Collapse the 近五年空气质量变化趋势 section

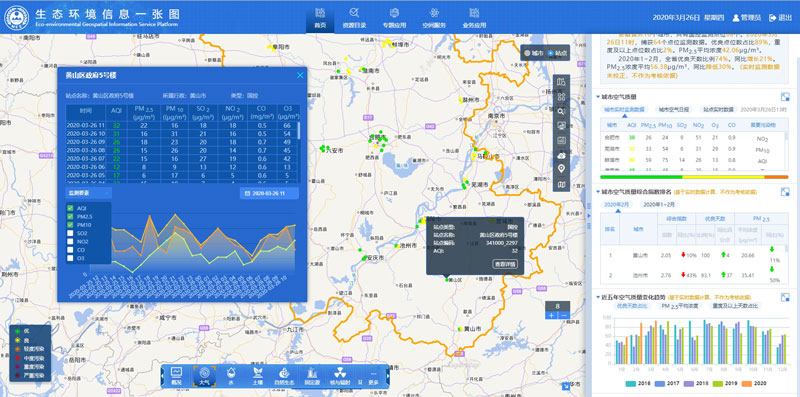click(598, 297)
